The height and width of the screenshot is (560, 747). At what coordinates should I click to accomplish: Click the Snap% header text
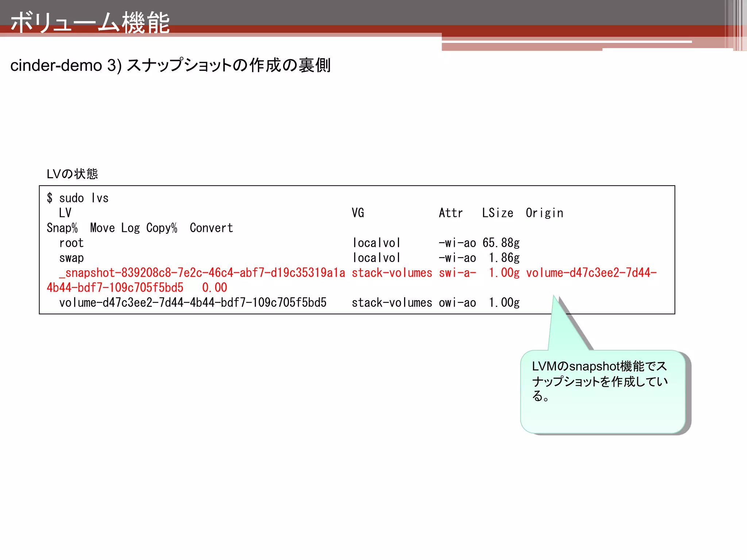coord(62,228)
